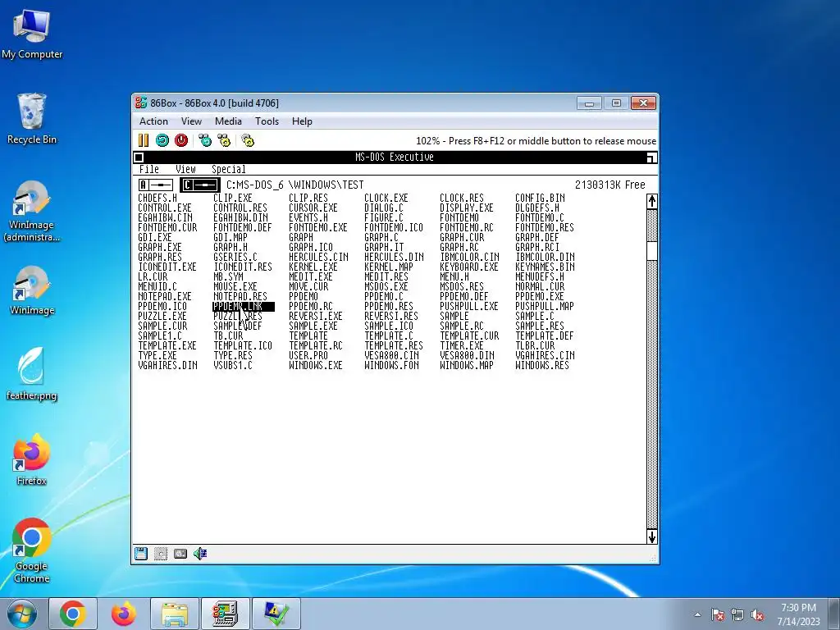Send Ctrl+Alt+Del toolbar icon

tap(204, 140)
